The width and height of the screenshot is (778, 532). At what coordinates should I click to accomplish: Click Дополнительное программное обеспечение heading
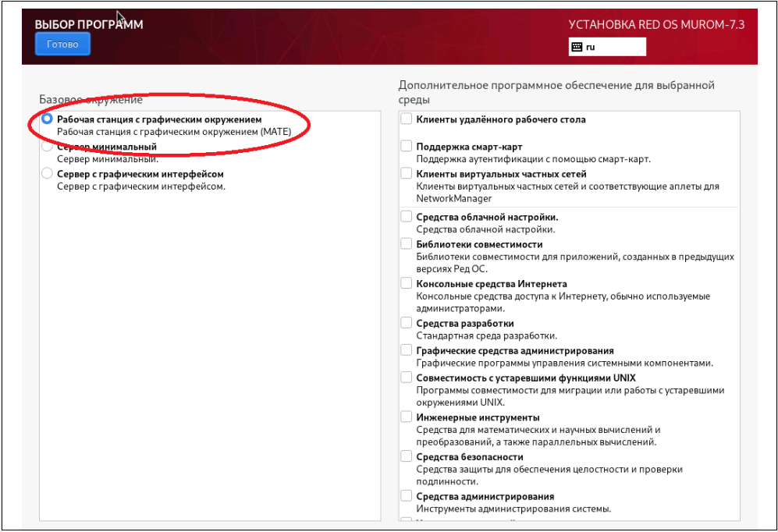[556, 92]
